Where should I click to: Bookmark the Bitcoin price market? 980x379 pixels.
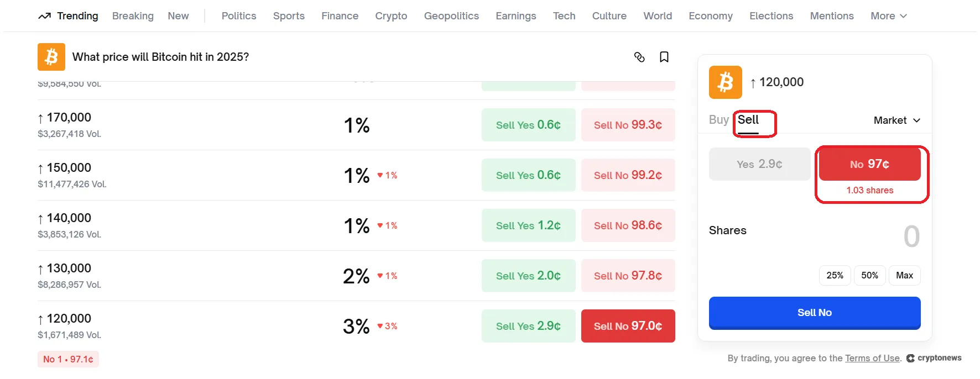point(664,57)
